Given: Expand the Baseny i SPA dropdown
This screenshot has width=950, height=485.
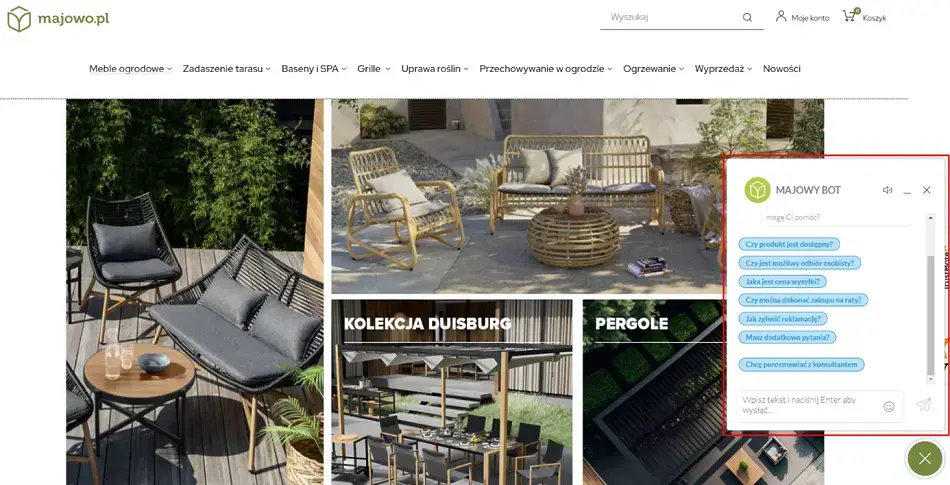Looking at the screenshot, I should pos(314,69).
